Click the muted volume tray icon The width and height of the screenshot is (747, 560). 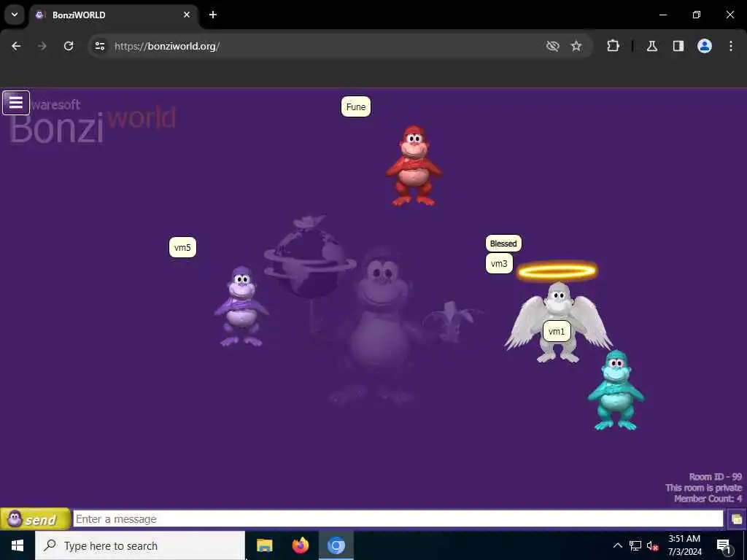653,545
